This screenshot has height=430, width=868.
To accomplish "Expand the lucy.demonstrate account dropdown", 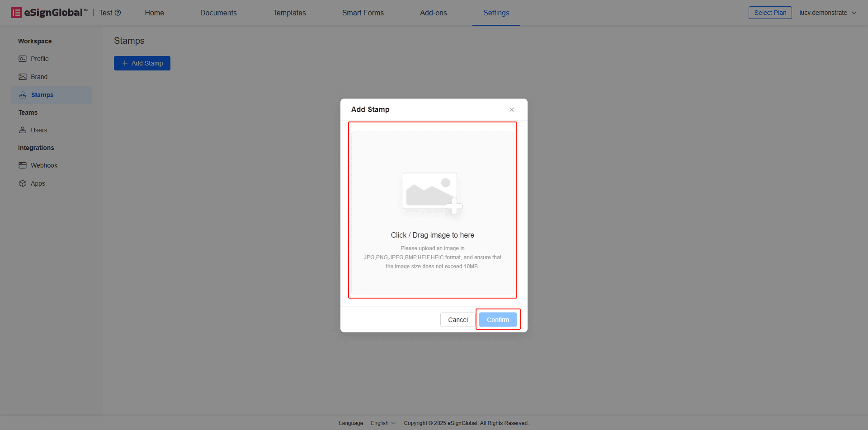I will coord(827,13).
